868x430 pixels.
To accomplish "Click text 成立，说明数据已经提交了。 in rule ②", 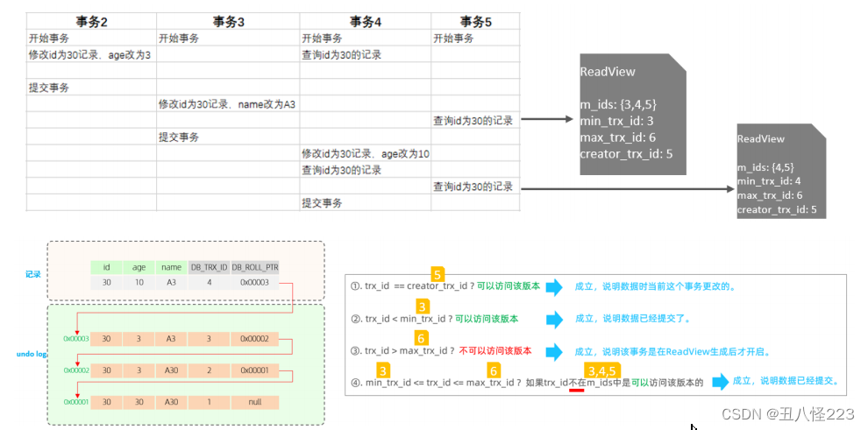I will pos(633,319).
